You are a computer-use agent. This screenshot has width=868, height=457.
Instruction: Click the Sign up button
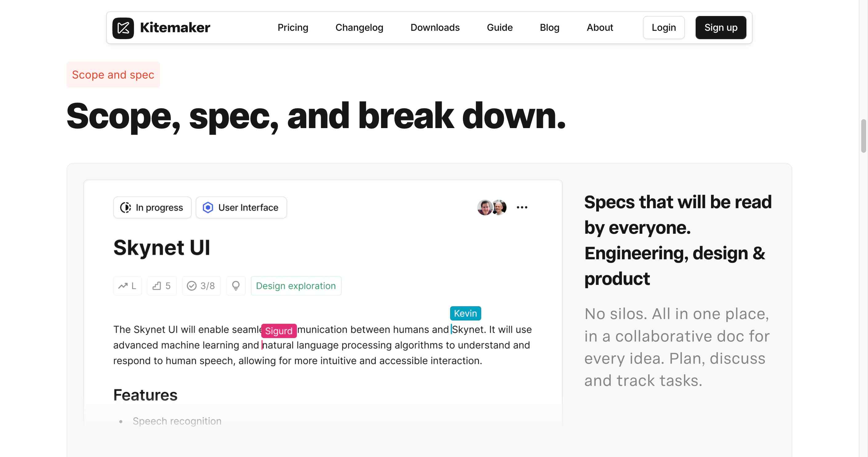(721, 28)
